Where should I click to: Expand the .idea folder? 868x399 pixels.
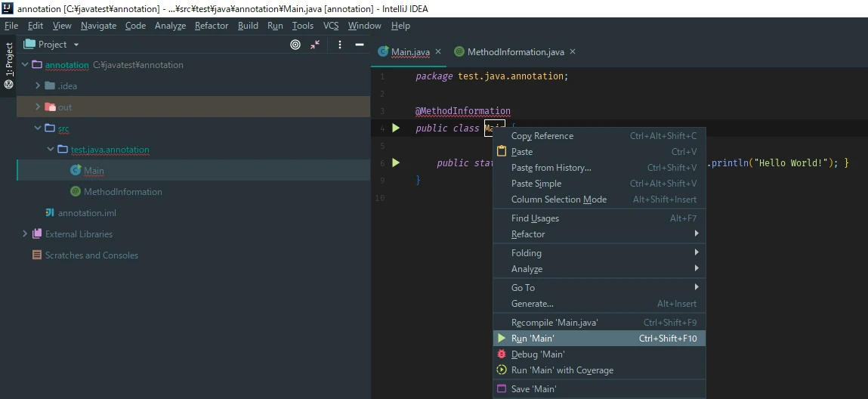pyautogui.click(x=38, y=86)
